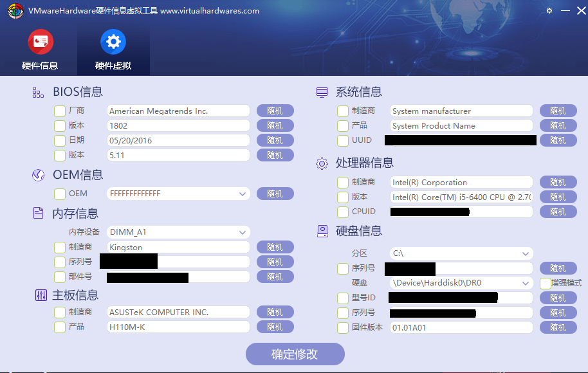Click the American Megatrends Inc. field
Image resolution: width=588 pixels, height=373 pixels.
click(178, 111)
